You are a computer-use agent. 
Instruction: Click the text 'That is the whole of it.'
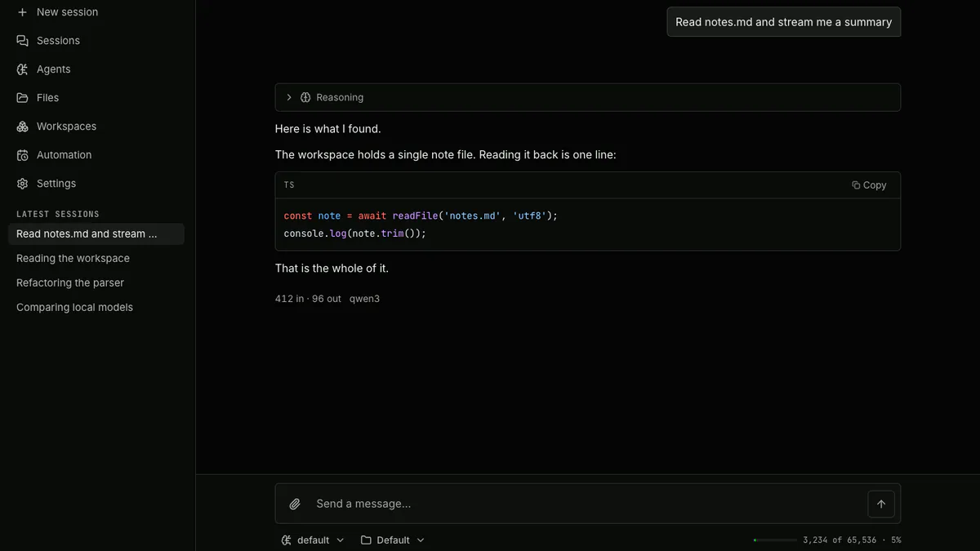tap(332, 269)
